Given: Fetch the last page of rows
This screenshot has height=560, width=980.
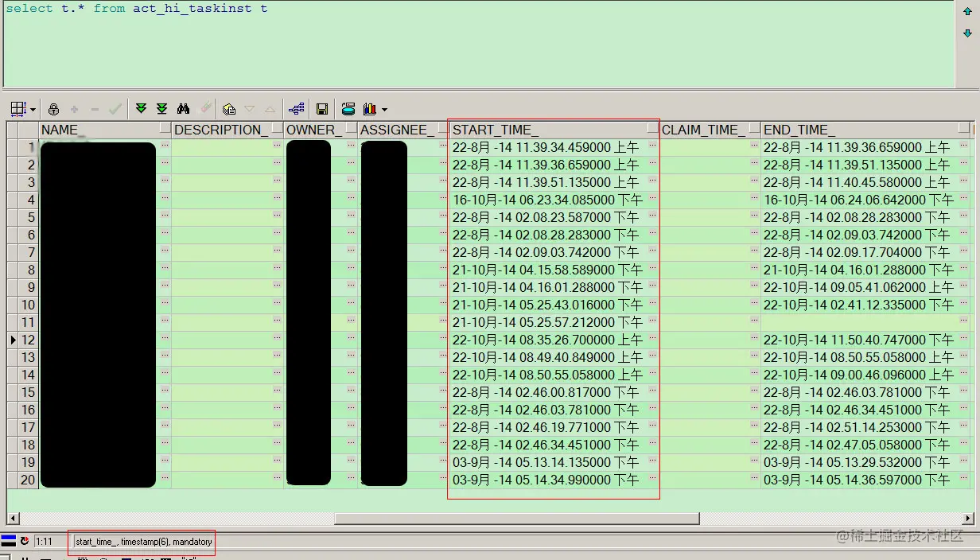Looking at the screenshot, I should coord(161,109).
